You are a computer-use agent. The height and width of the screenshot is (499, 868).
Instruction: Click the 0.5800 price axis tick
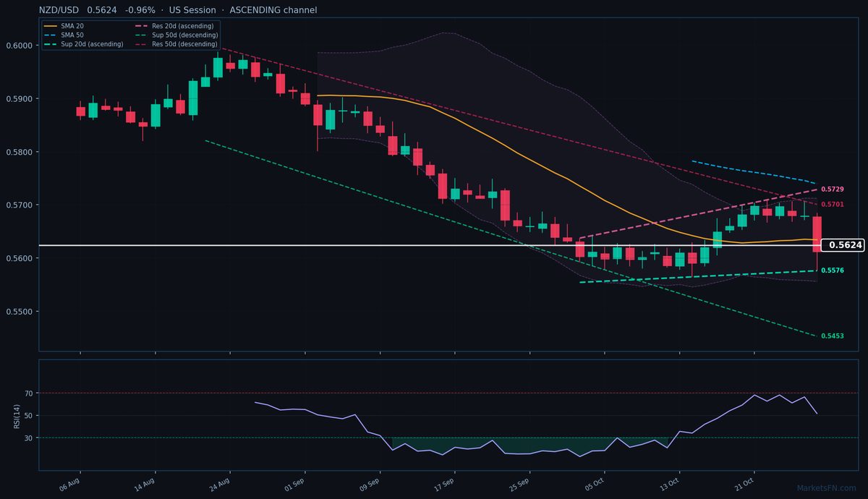(21, 153)
